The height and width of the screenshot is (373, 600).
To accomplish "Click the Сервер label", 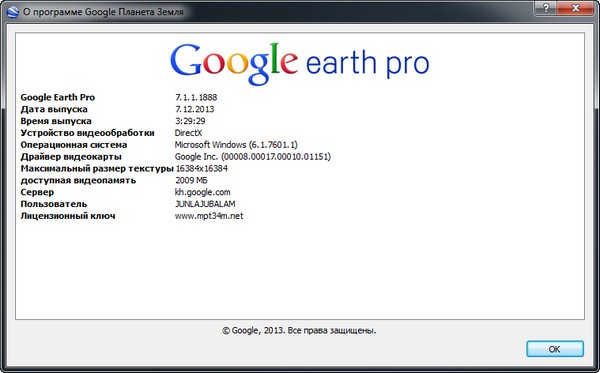I will point(37,192).
